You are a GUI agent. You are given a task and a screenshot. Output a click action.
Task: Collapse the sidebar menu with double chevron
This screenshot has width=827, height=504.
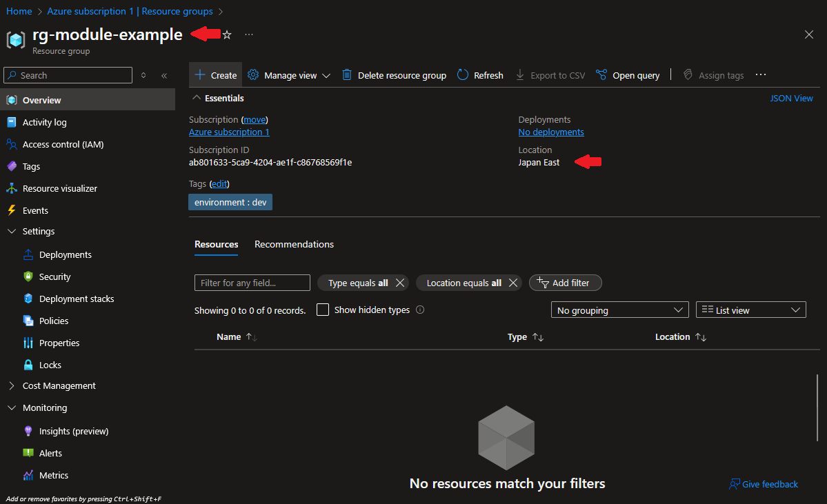[x=164, y=75]
